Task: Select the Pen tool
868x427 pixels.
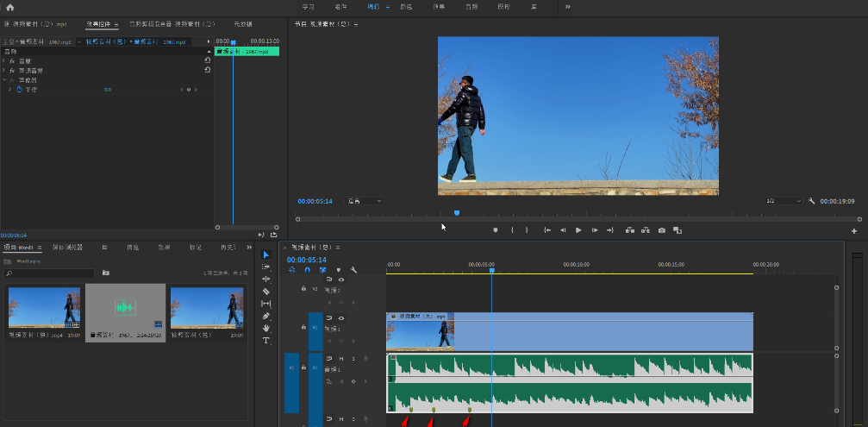Action: [x=266, y=316]
